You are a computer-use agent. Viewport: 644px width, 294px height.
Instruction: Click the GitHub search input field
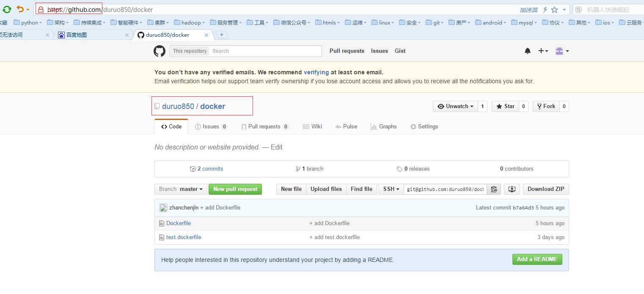coord(266,51)
